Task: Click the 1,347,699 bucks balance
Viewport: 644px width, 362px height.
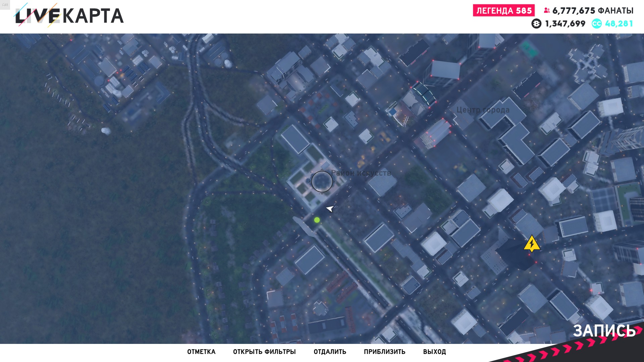Action: pyautogui.click(x=565, y=23)
